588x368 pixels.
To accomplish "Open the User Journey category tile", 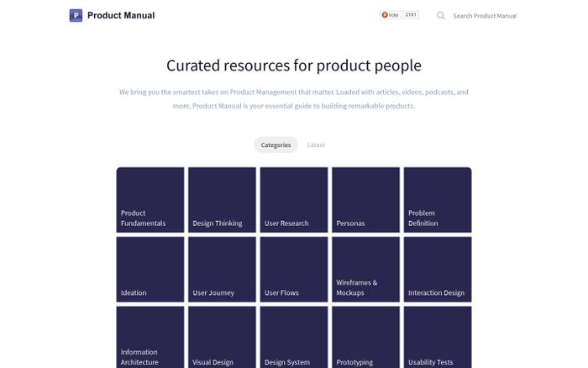I will pyautogui.click(x=222, y=270).
